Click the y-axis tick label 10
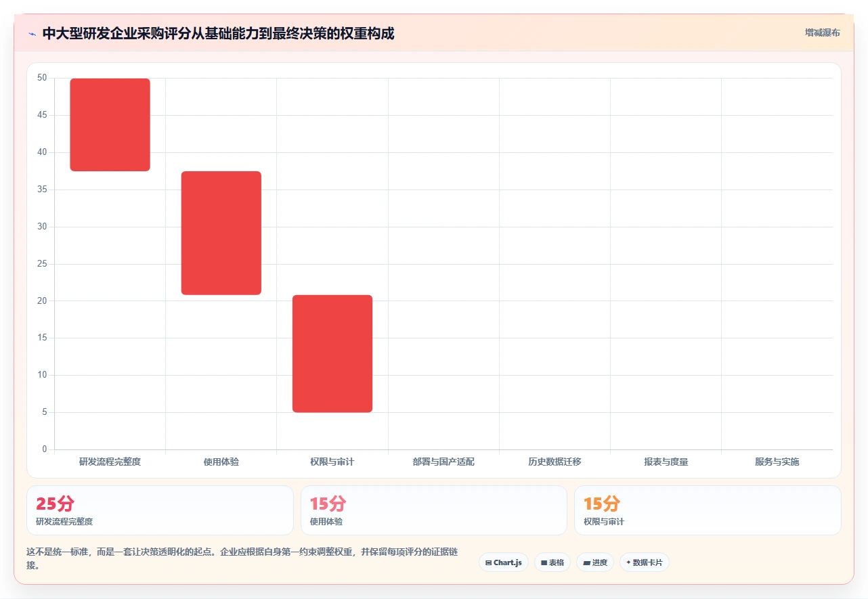Screen dimensions: 868x599 point(42,375)
